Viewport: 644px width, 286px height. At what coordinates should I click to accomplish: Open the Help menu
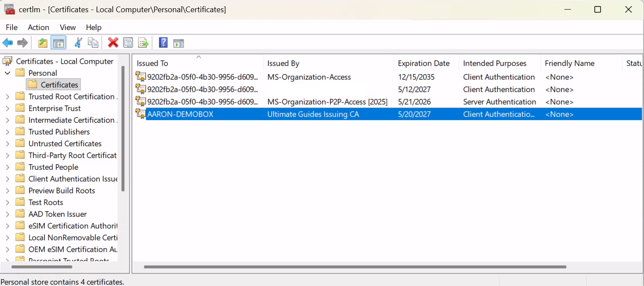pyautogui.click(x=94, y=27)
